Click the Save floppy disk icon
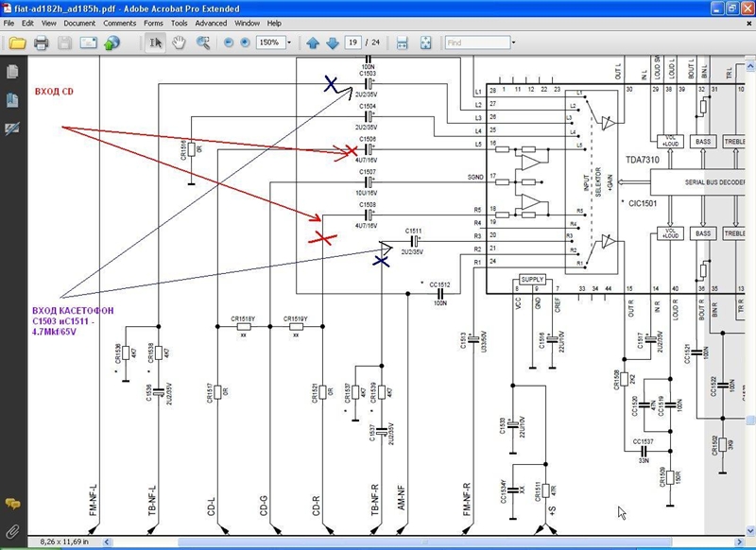756x550 pixels. (x=64, y=43)
